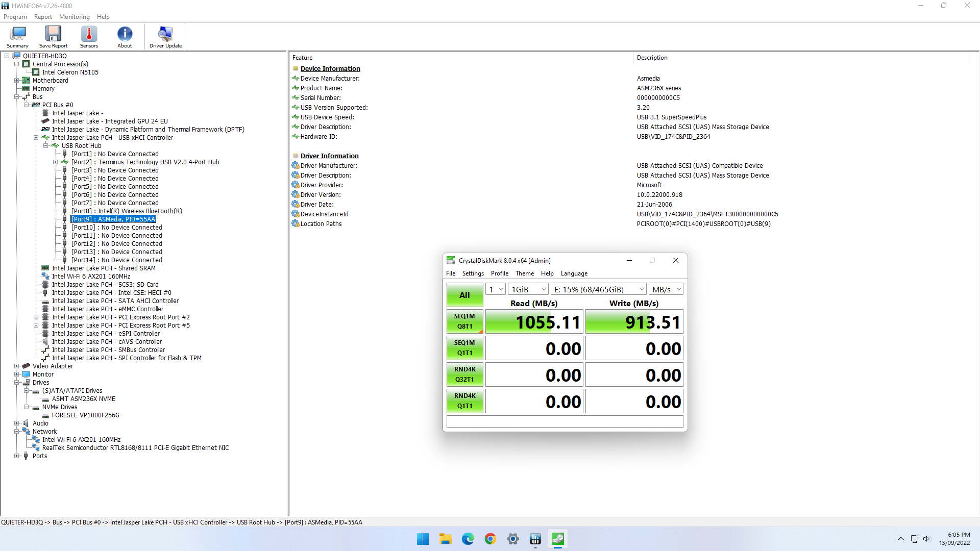Select RealTek RTL8168/8111 Gigabit Ethernet NIC
The width and height of the screenshot is (980, 551).
point(136,448)
